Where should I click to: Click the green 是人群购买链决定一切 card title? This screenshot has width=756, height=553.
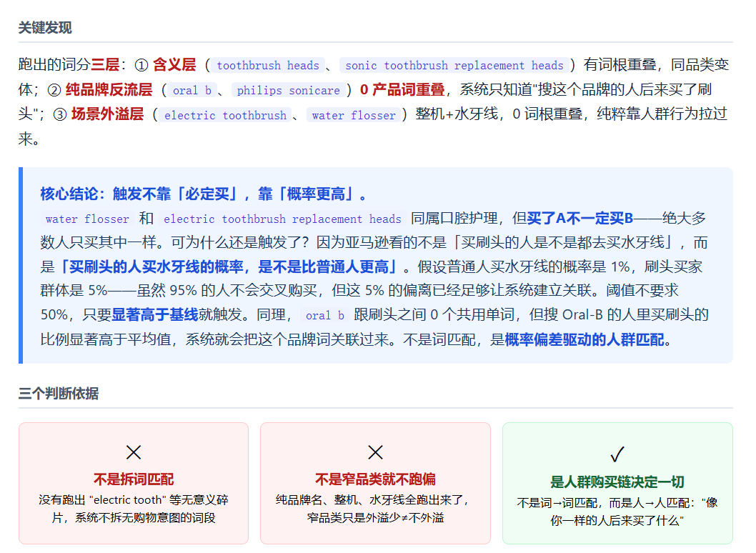point(617,482)
